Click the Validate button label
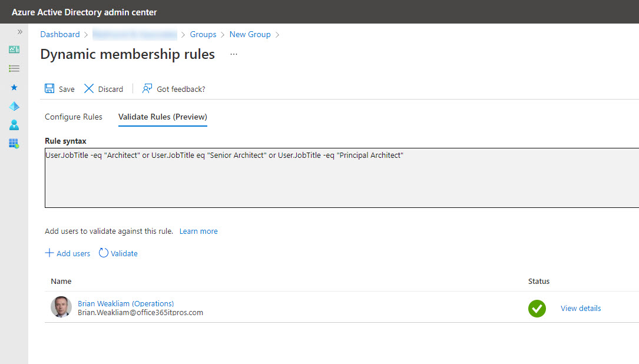 click(124, 253)
